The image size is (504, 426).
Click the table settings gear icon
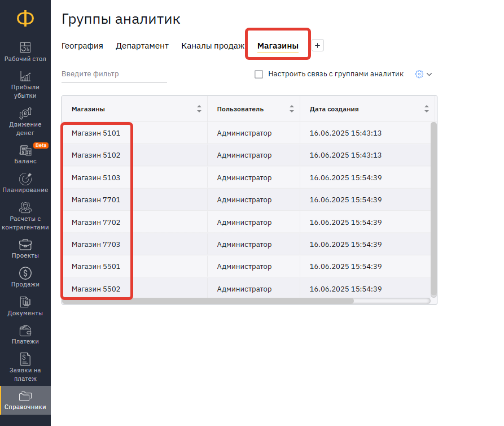[419, 74]
